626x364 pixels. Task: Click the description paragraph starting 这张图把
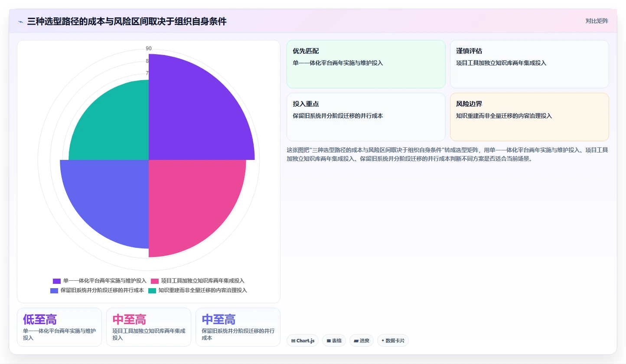[x=447, y=154]
